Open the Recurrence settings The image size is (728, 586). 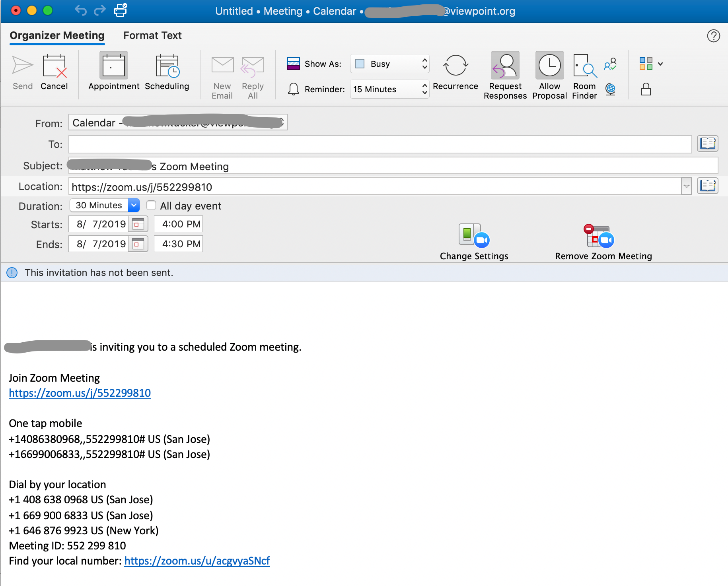coord(455,65)
